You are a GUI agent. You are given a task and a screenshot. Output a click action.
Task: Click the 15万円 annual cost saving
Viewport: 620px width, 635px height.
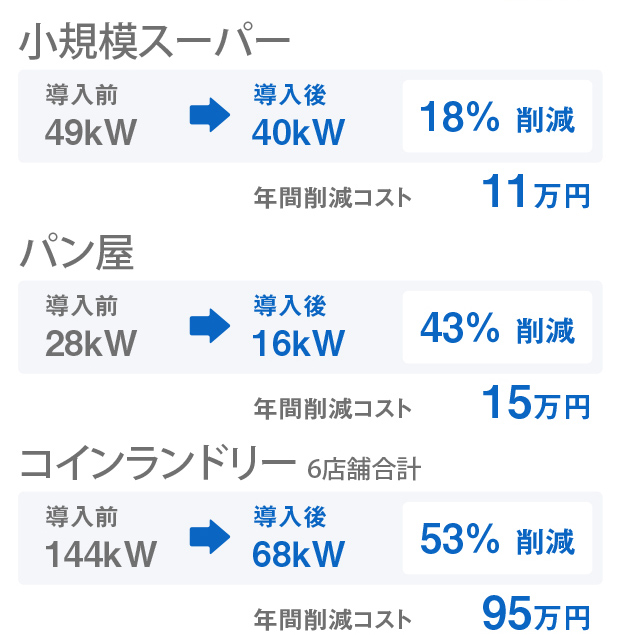(536, 403)
